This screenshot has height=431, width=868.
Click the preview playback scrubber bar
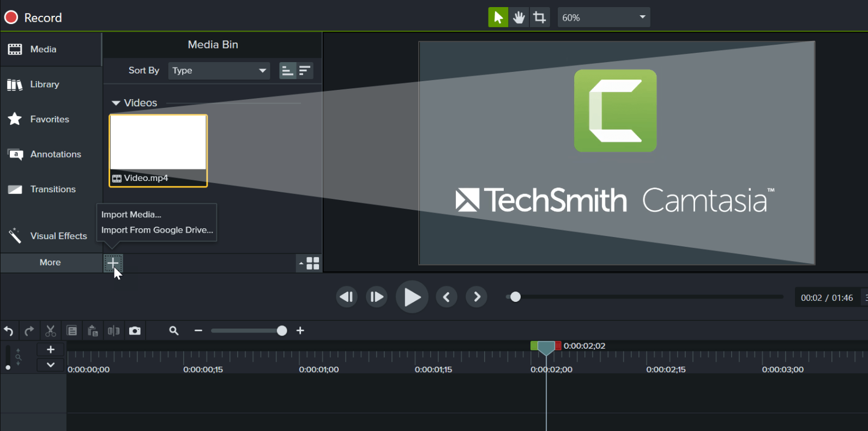click(x=644, y=297)
